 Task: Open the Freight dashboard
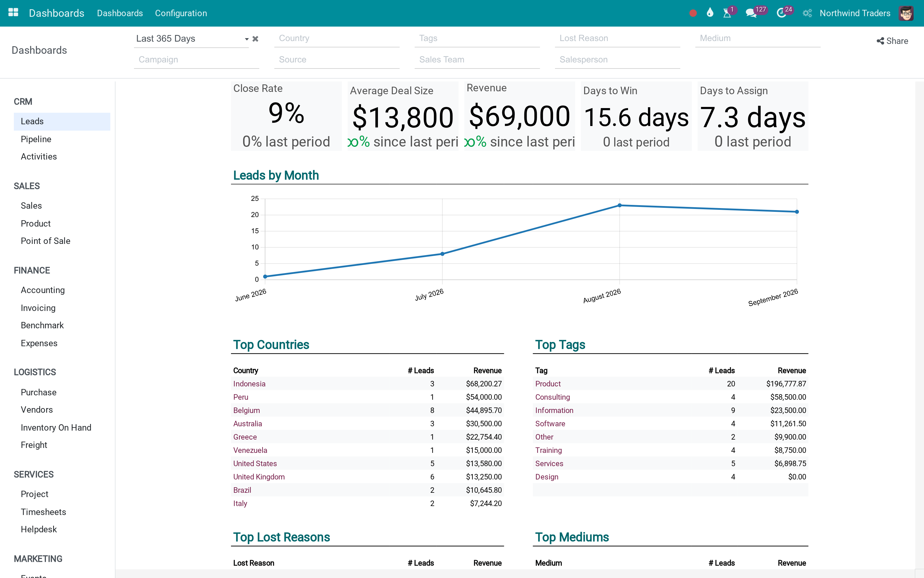pos(62,445)
